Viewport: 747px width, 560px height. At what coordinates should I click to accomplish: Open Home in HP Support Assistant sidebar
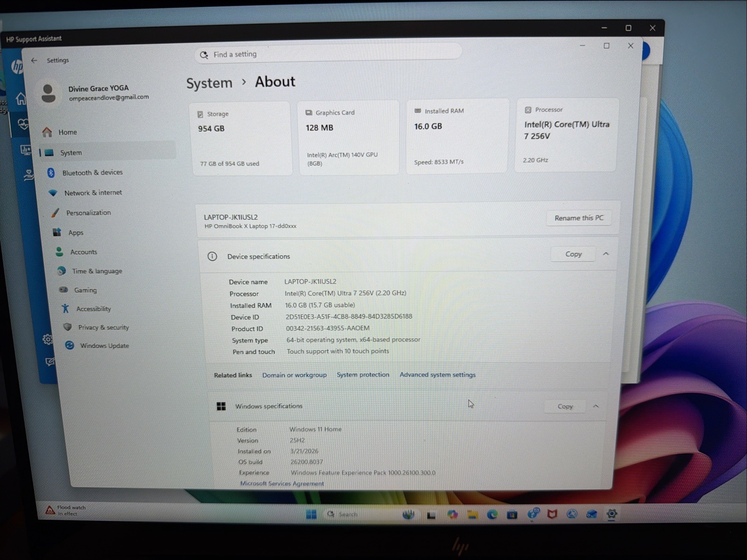[21, 99]
